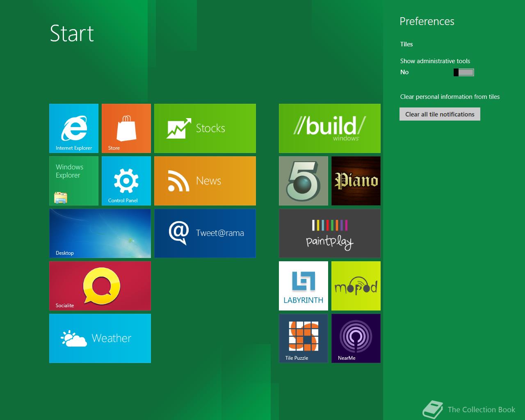This screenshot has width=525, height=420.
Task: Open the Desktop tile
Action: 100,233
